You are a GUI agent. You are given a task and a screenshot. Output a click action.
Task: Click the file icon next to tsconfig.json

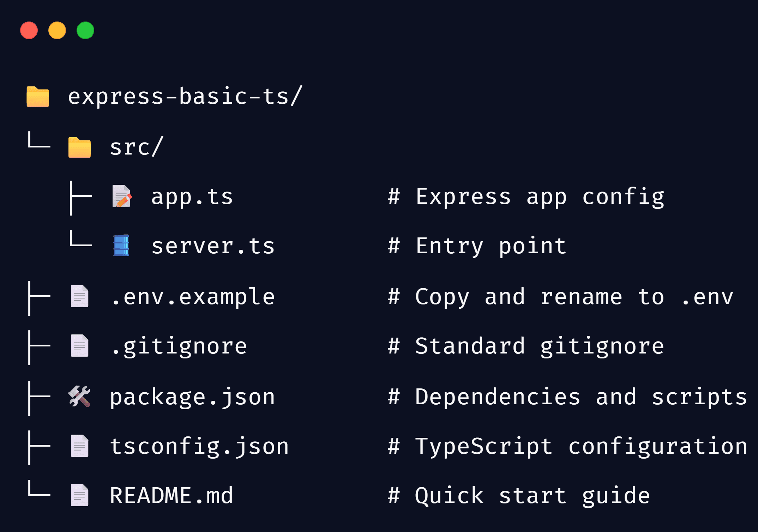[80, 446]
